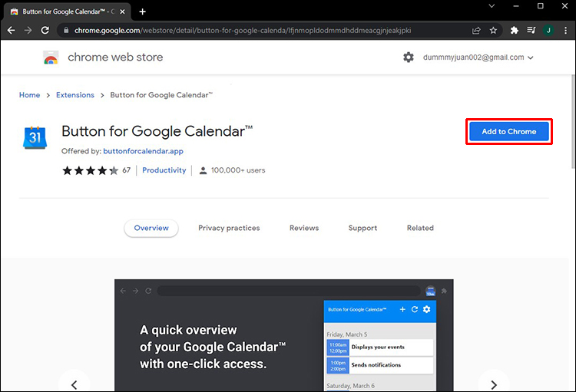The image size is (576, 392).
Task: Click the address bar URL field
Action: 261,30
